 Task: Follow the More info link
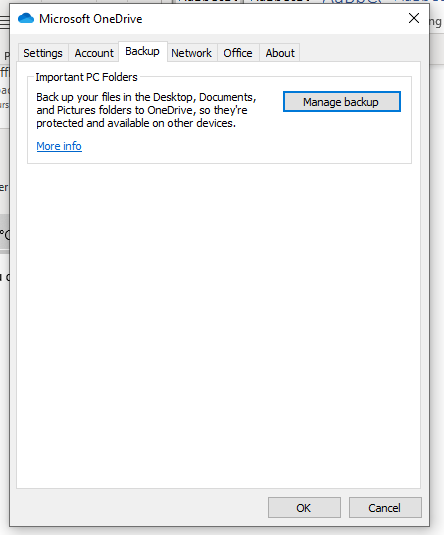tap(59, 146)
